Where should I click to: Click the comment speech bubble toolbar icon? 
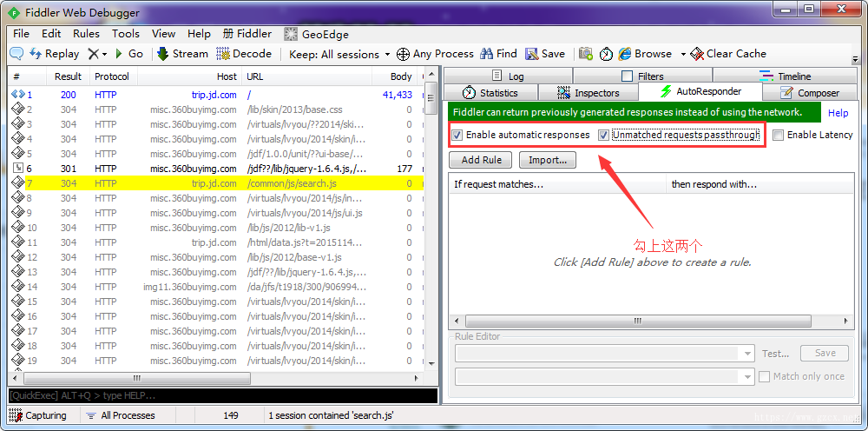[17, 54]
